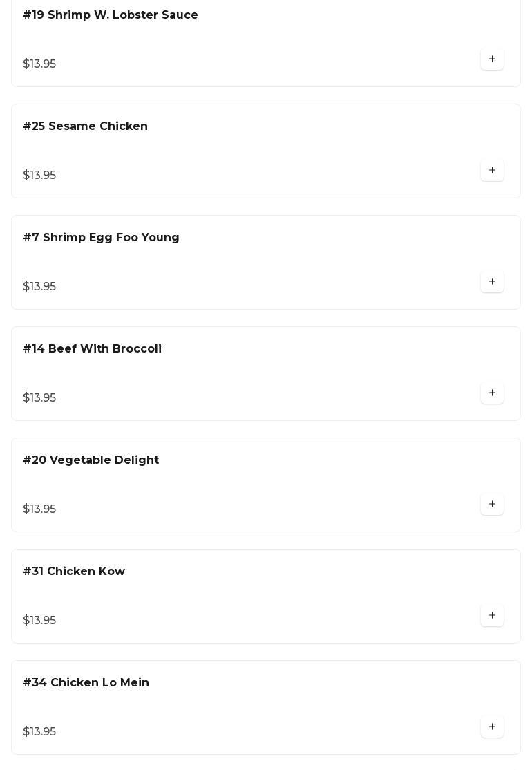Select the #25 Sesame Chicken item name
This screenshot has width=532, height=770.
[86, 126]
